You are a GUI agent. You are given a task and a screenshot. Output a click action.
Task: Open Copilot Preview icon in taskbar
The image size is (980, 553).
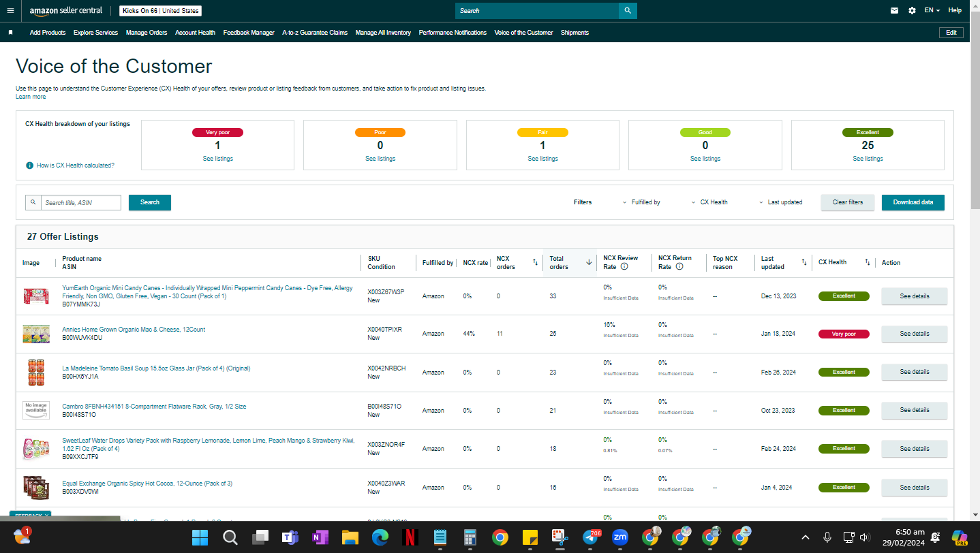point(960,537)
